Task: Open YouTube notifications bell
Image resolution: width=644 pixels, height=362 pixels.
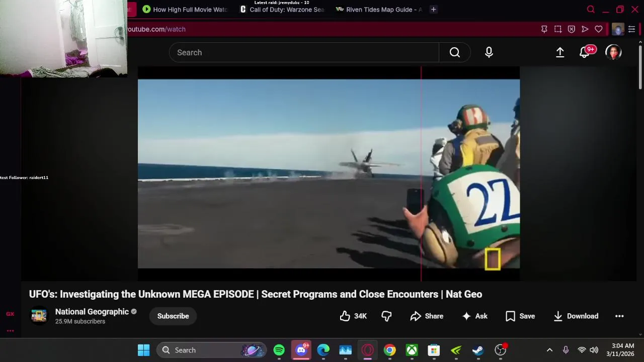Action: tap(585, 52)
